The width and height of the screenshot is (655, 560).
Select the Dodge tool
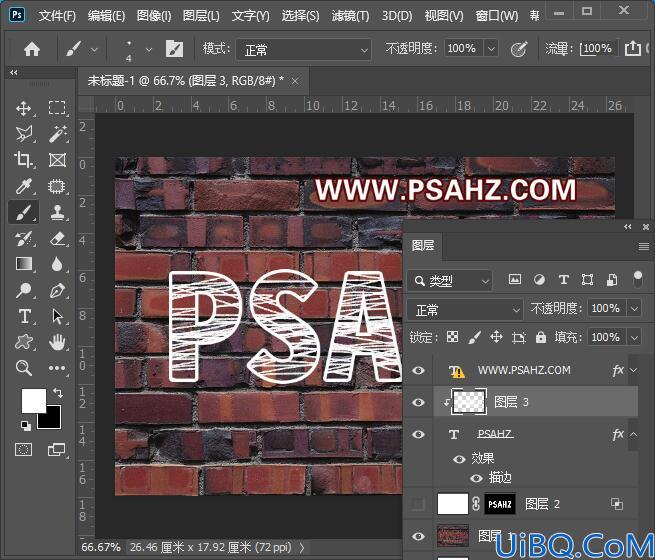click(x=23, y=290)
